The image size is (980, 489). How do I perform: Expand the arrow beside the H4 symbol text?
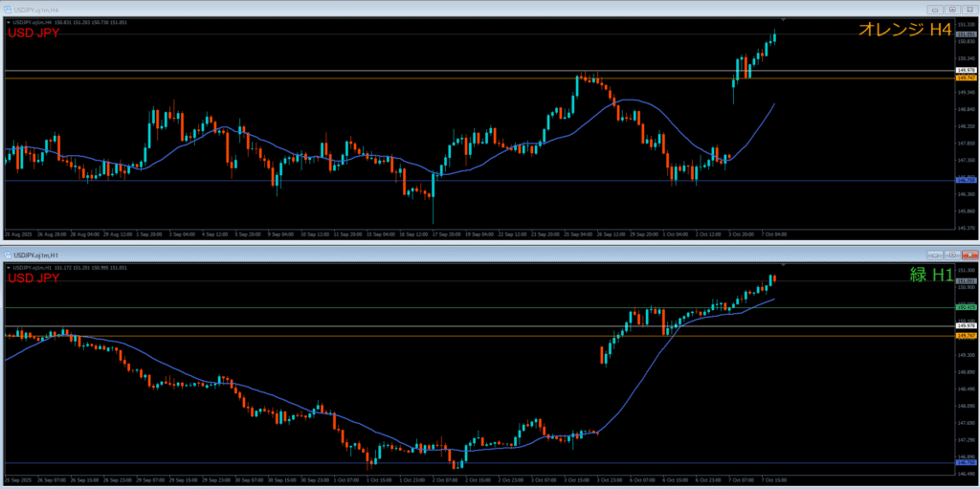[x=8, y=21]
